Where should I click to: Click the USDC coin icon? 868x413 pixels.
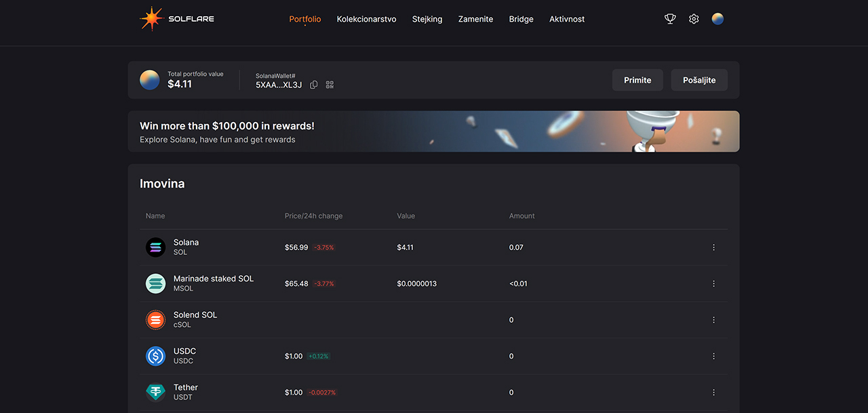[x=155, y=356]
